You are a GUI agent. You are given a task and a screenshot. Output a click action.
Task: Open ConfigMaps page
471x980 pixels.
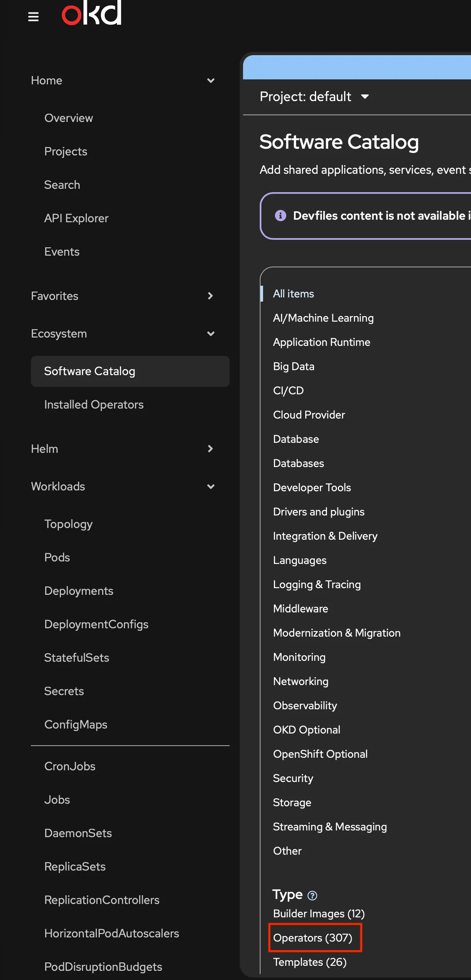click(76, 724)
